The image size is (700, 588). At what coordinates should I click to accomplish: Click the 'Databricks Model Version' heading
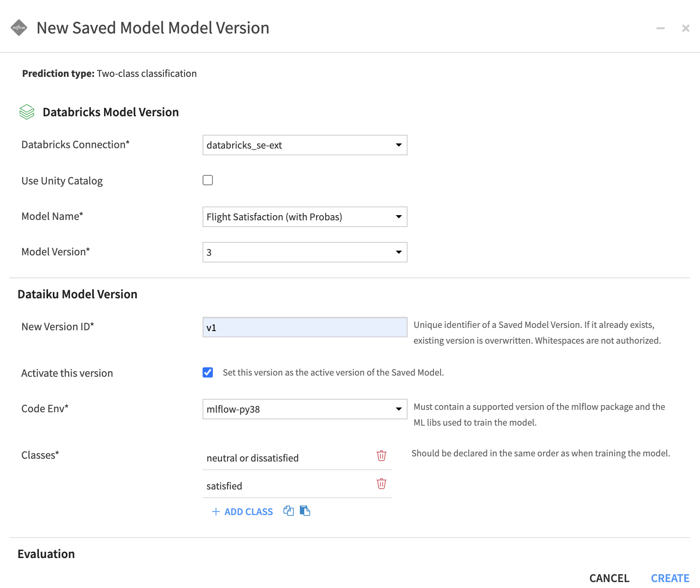tap(111, 112)
